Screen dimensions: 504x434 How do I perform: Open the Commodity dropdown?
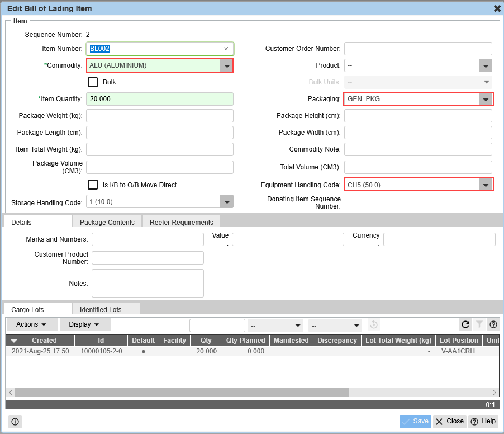point(227,65)
